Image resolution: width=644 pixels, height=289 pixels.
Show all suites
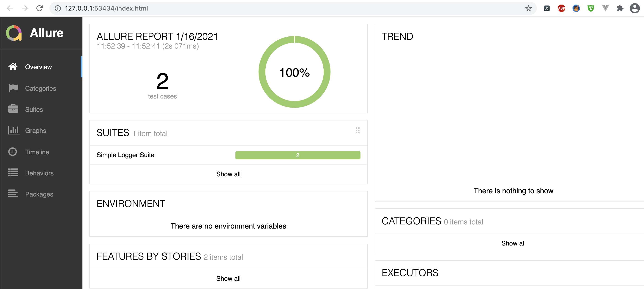point(228,174)
